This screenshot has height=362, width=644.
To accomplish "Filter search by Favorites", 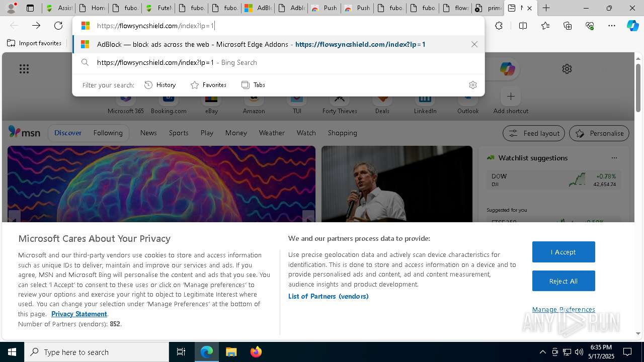I will click(x=208, y=85).
